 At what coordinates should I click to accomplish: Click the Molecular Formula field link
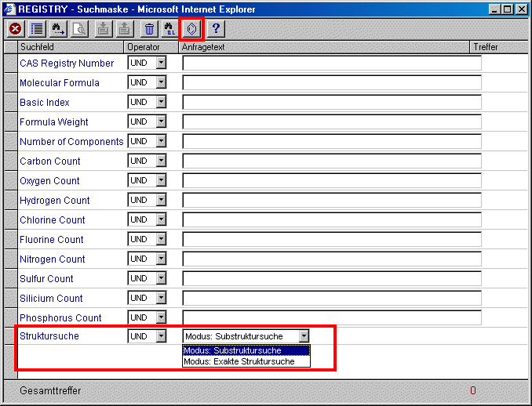coord(60,83)
